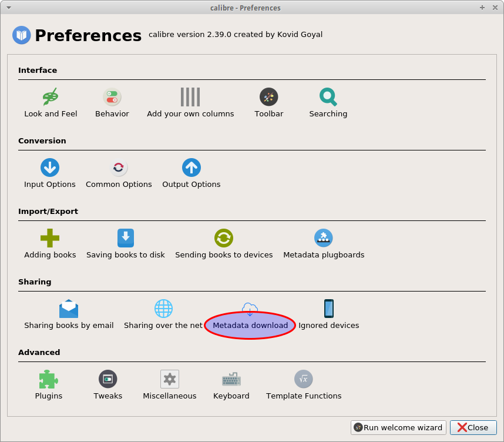Open the title bar window menu arrow

point(9,8)
